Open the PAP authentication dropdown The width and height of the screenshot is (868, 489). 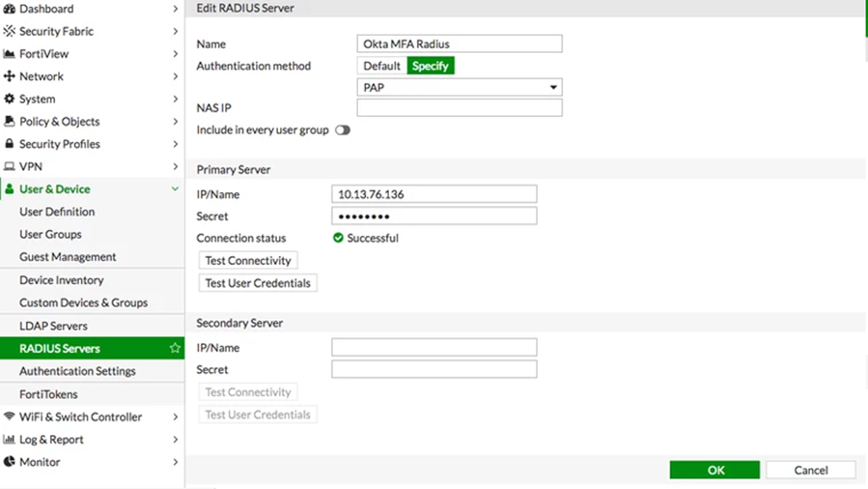coord(460,87)
